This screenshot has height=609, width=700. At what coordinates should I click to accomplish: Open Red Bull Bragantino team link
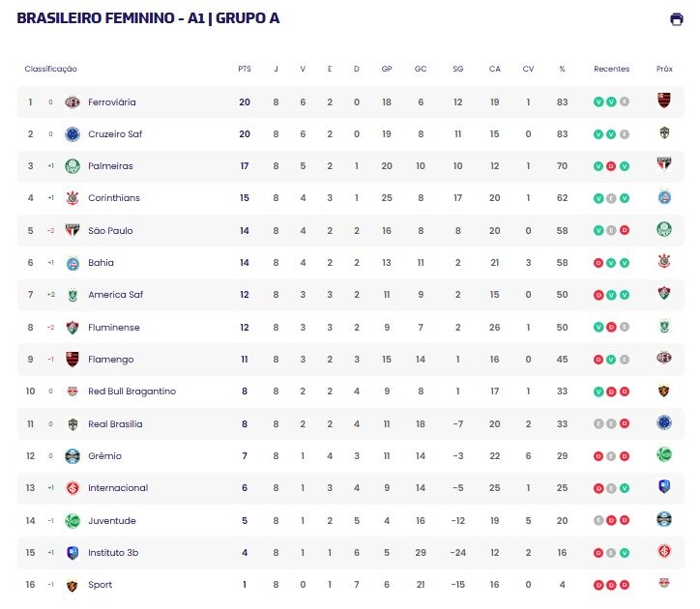pos(132,391)
